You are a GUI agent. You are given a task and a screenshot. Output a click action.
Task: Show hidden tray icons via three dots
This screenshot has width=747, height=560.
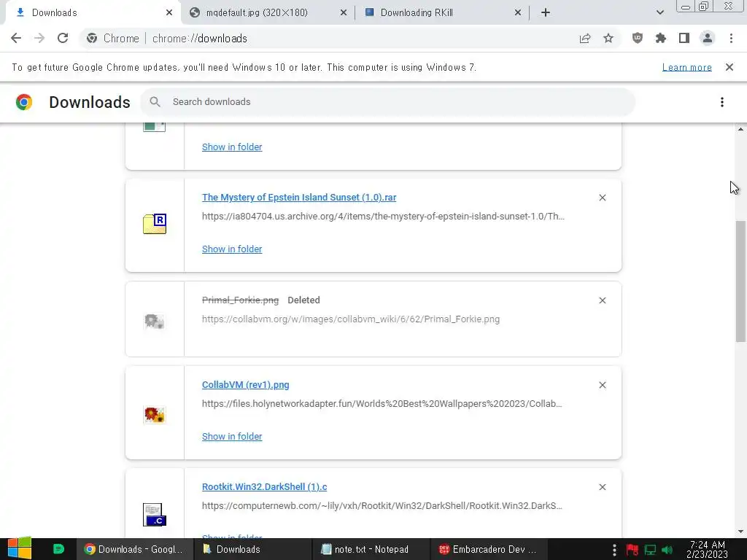pos(614,550)
